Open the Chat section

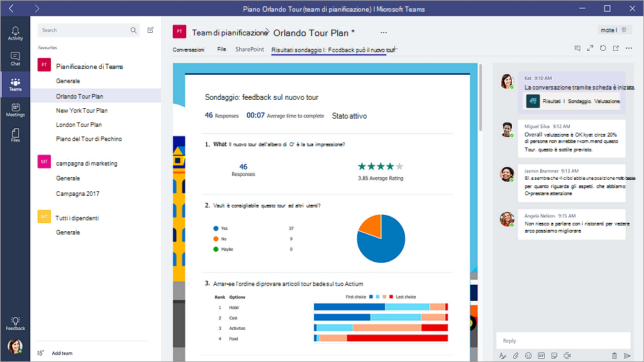tap(15, 59)
